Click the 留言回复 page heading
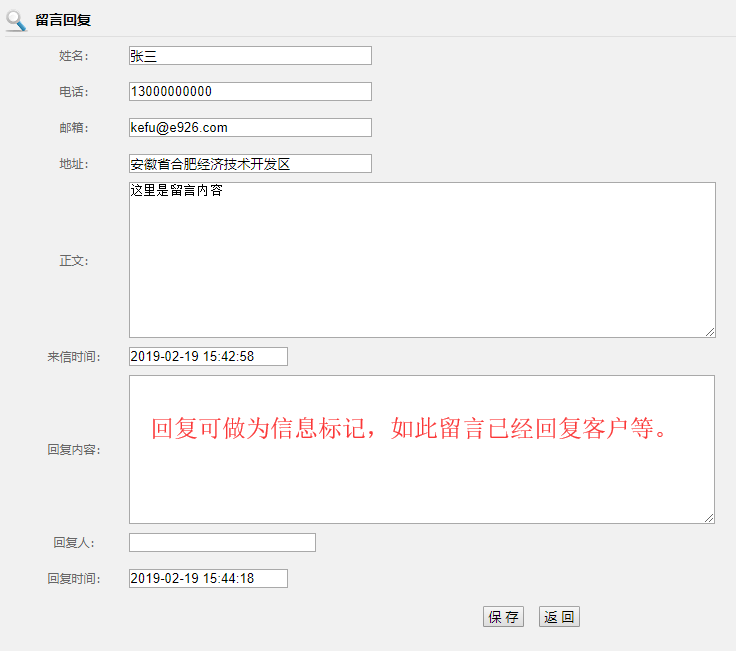 coord(63,20)
